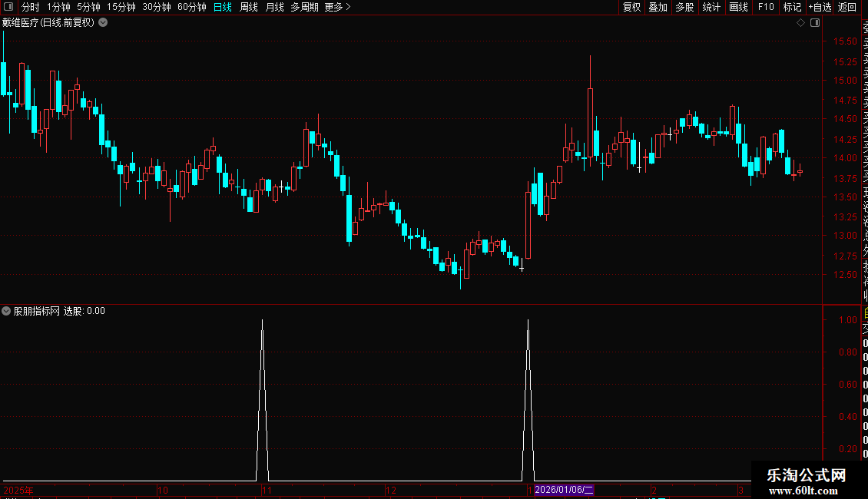Select the 60分钟 period
The width and height of the screenshot is (868, 499).
coord(191,7)
